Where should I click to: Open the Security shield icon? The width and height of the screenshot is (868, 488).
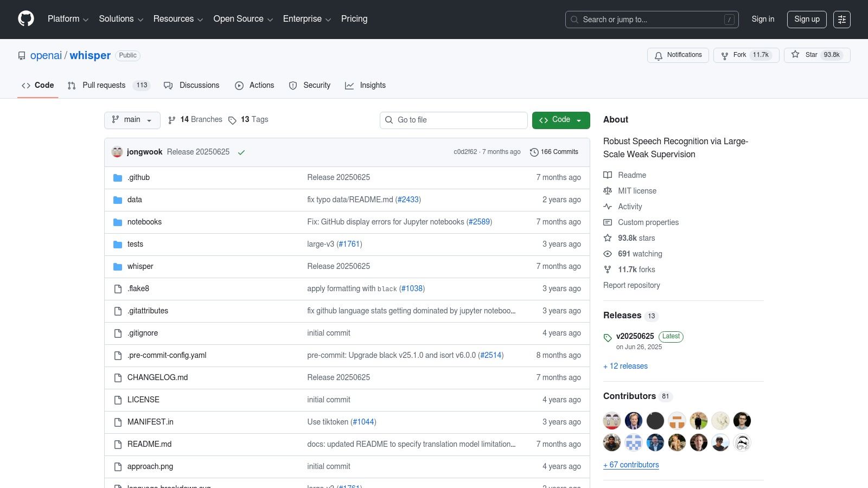[x=293, y=85]
